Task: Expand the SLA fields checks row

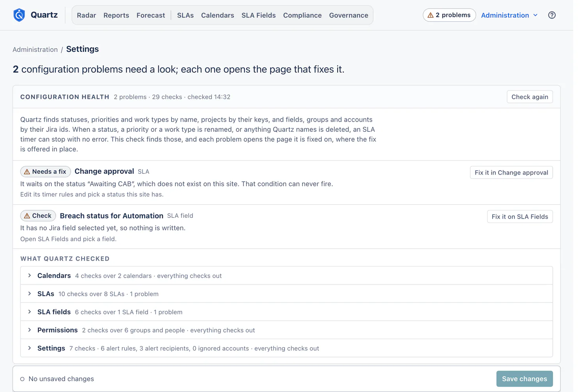Action: point(287,312)
